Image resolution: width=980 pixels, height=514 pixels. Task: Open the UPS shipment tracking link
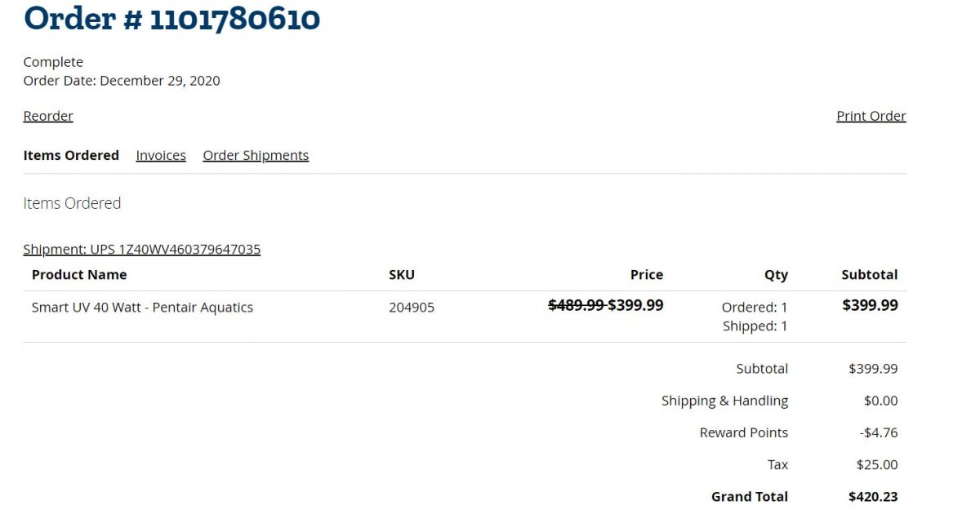pos(142,249)
